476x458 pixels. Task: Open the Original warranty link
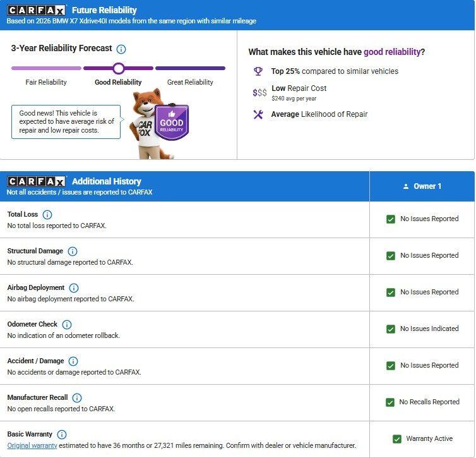click(x=32, y=445)
